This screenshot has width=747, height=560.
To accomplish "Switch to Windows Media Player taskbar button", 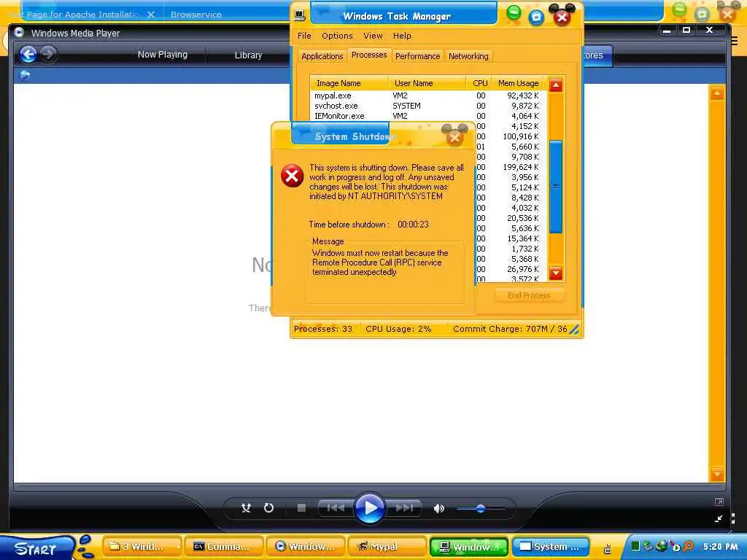I will tap(306, 547).
